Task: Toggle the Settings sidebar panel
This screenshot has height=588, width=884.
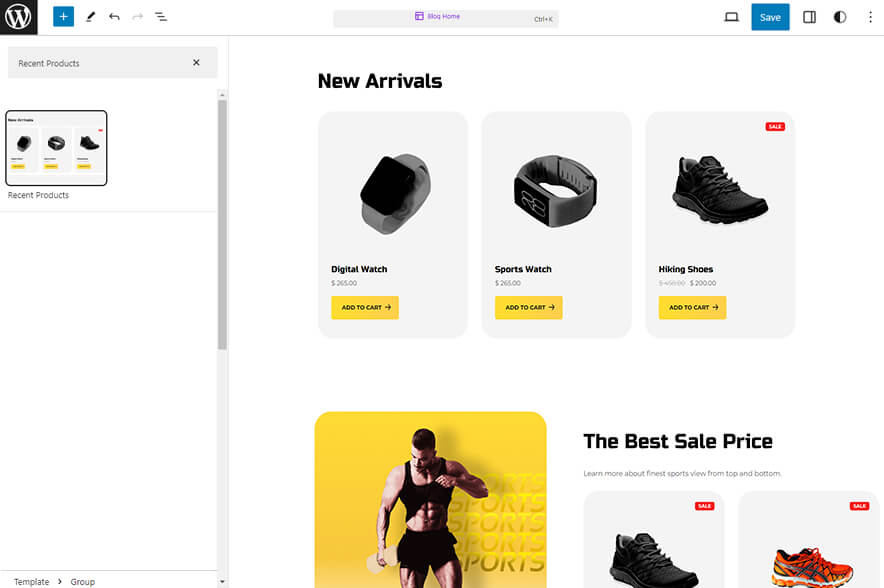Action: click(x=809, y=17)
